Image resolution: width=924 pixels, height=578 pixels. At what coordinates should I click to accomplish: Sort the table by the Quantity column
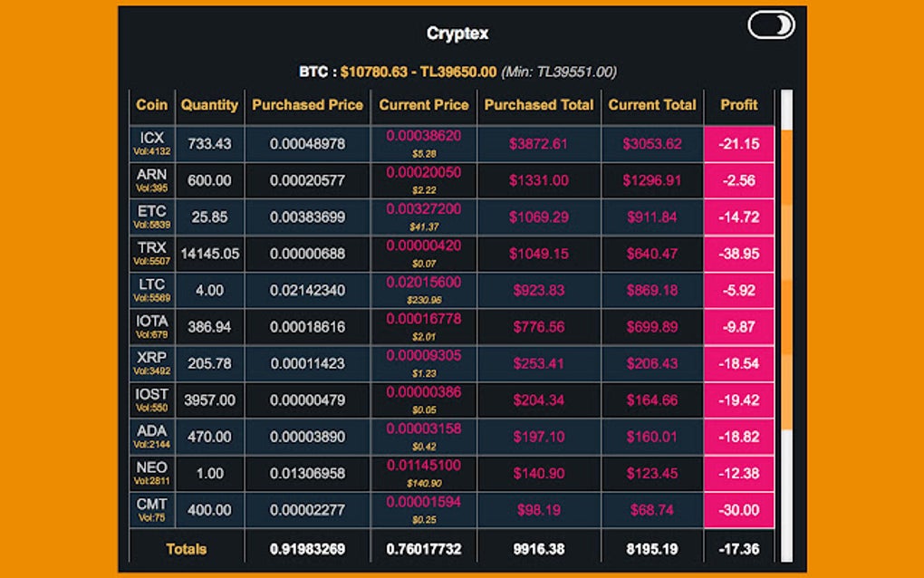coord(209,105)
